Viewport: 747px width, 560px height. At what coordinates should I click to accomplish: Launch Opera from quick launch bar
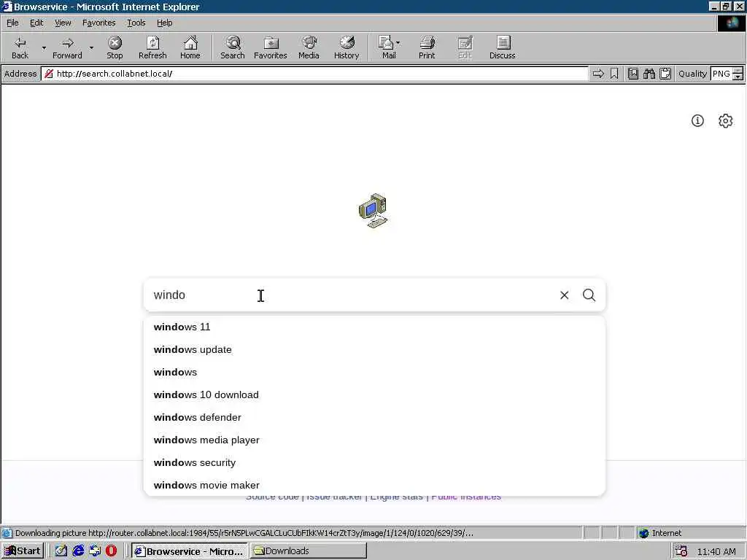(111, 551)
